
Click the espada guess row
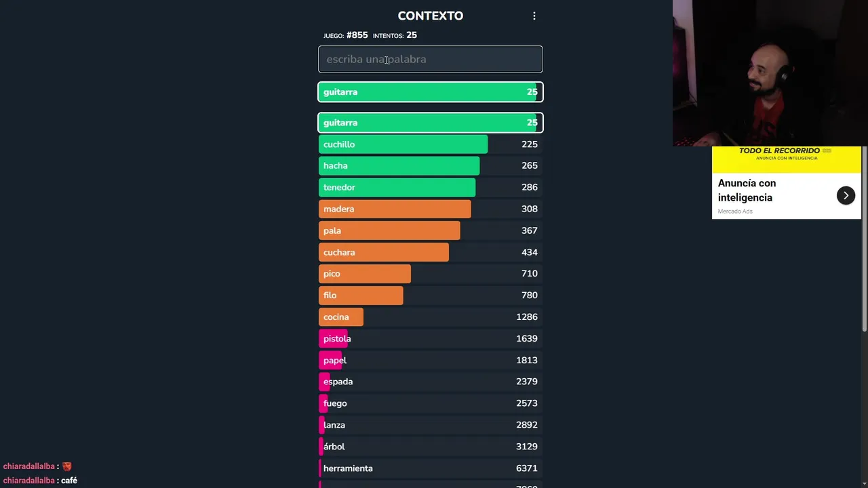[x=431, y=382]
